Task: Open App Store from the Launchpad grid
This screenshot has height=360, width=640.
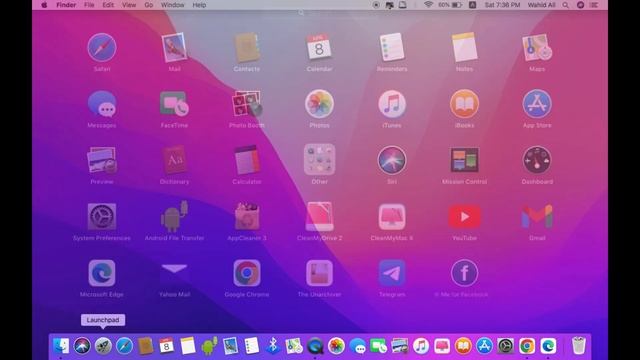Action: 537,104
